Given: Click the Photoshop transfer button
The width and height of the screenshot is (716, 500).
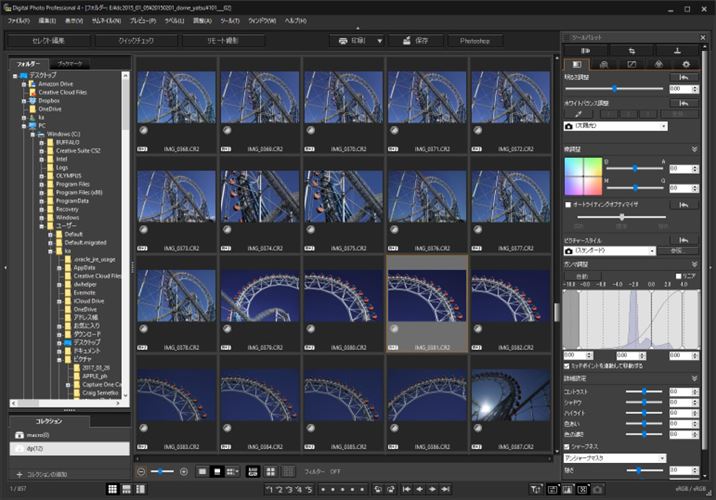Looking at the screenshot, I should coord(475,41).
